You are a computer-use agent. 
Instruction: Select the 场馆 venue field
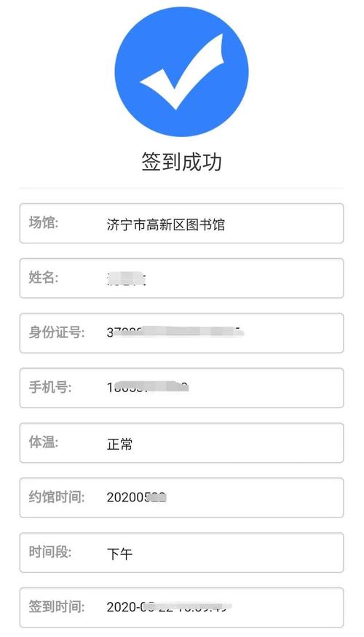tap(181, 224)
